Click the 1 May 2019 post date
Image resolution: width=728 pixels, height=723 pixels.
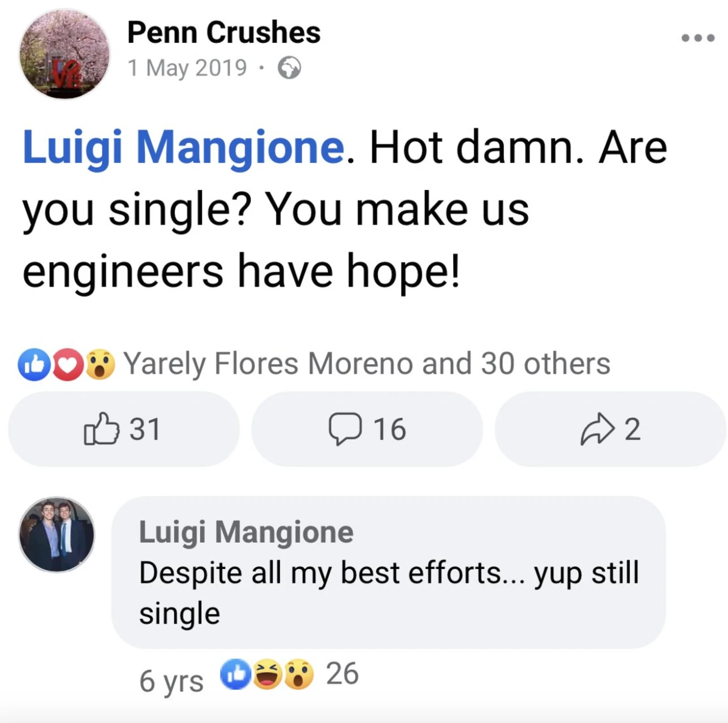click(x=187, y=68)
